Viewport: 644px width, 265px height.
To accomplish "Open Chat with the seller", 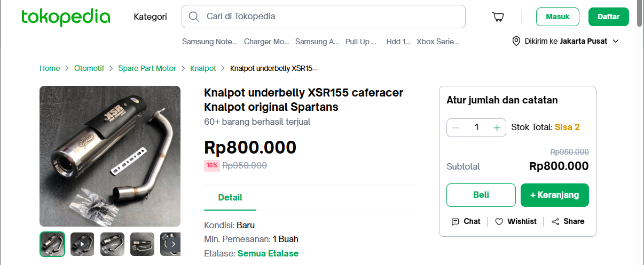I will click(x=466, y=221).
